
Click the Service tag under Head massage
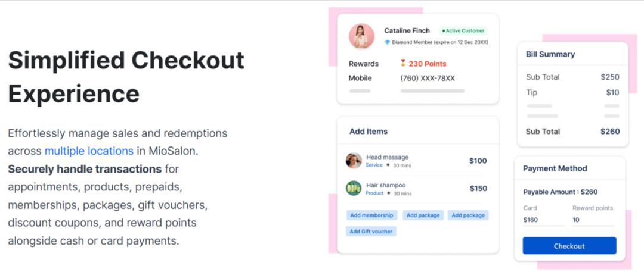coord(374,165)
